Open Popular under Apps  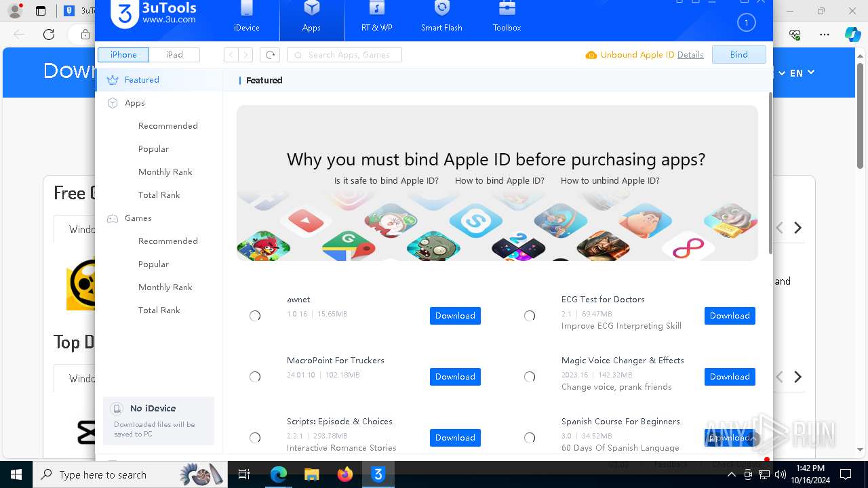pos(153,149)
